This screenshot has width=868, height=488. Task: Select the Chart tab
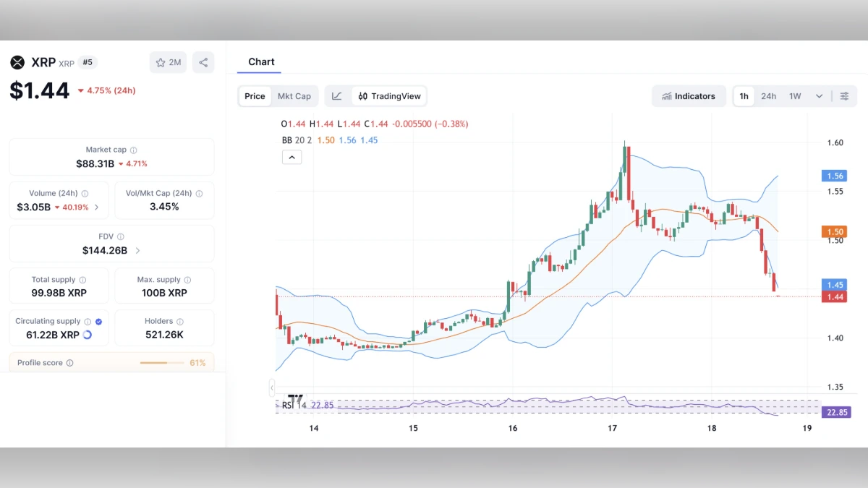click(261, 61)
